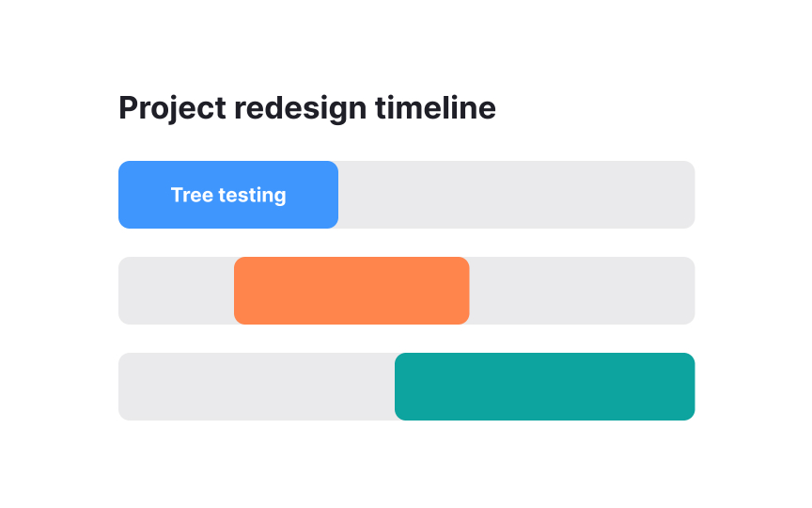Viewport: 812px width, 508px height.
Task: Click the right edge of the blue bar
Action: point(335,195)
